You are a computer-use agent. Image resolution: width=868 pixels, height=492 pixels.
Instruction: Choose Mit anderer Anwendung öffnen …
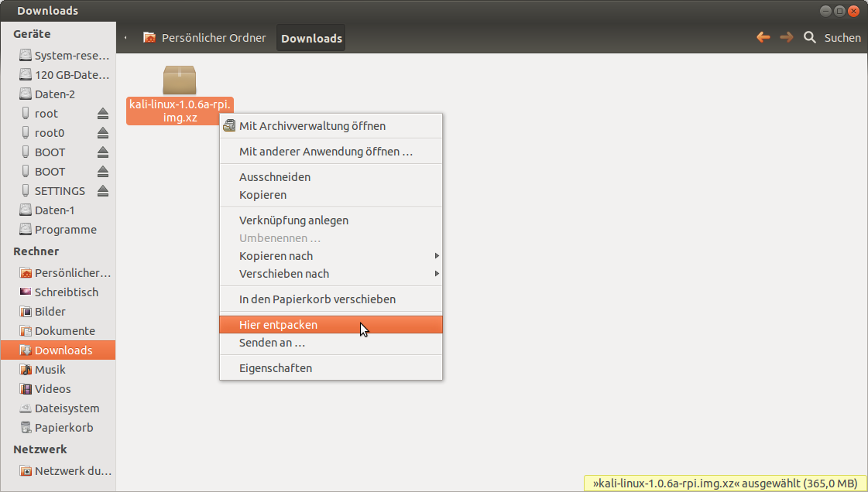coord(331,152)
